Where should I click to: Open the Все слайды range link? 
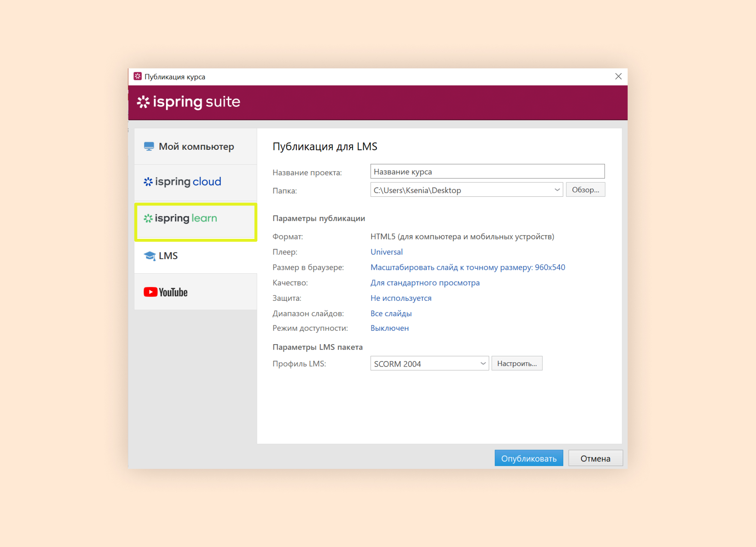click(x=391, y=313)
